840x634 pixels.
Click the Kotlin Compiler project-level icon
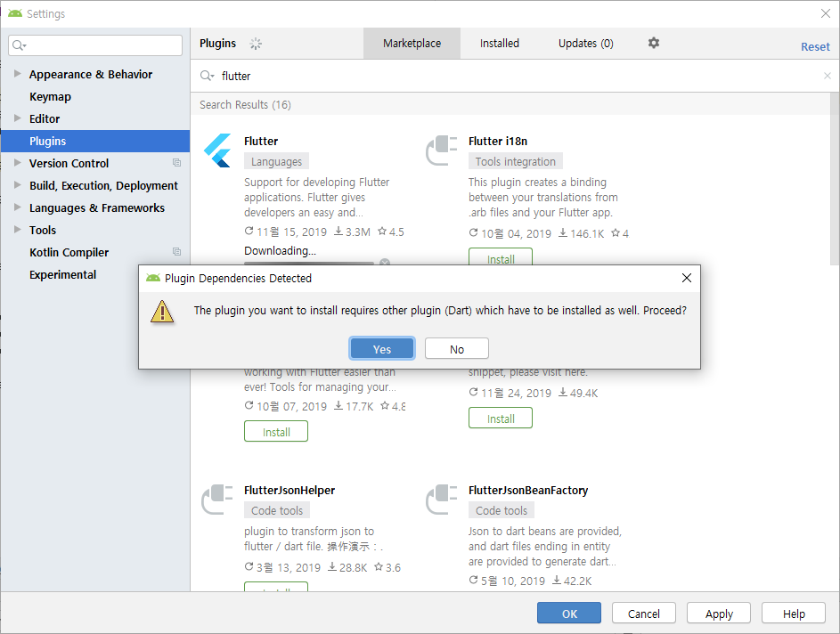(176, 252)
